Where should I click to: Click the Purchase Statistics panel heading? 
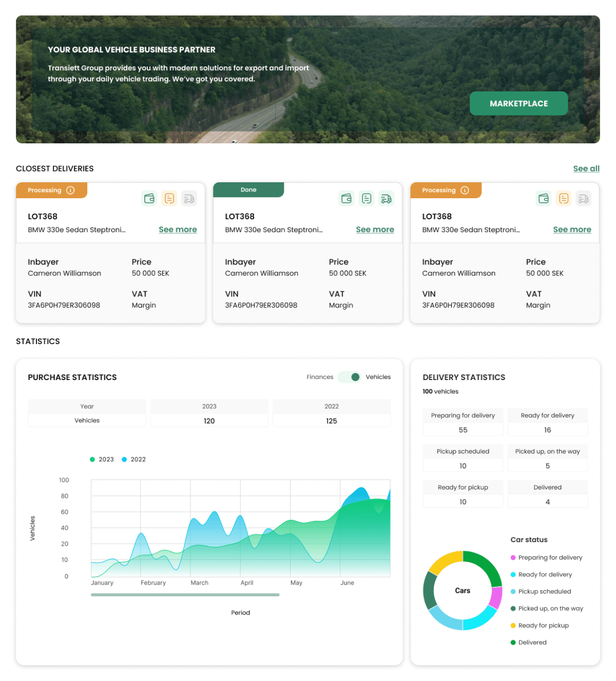72,377
